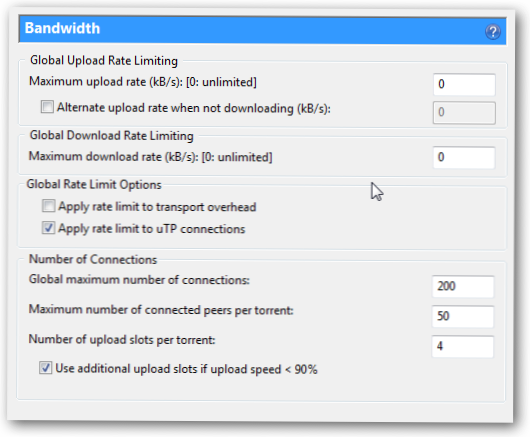530x437 pixels.
Task: Open help for the Bandwidth settings
Action: [493, 32]
